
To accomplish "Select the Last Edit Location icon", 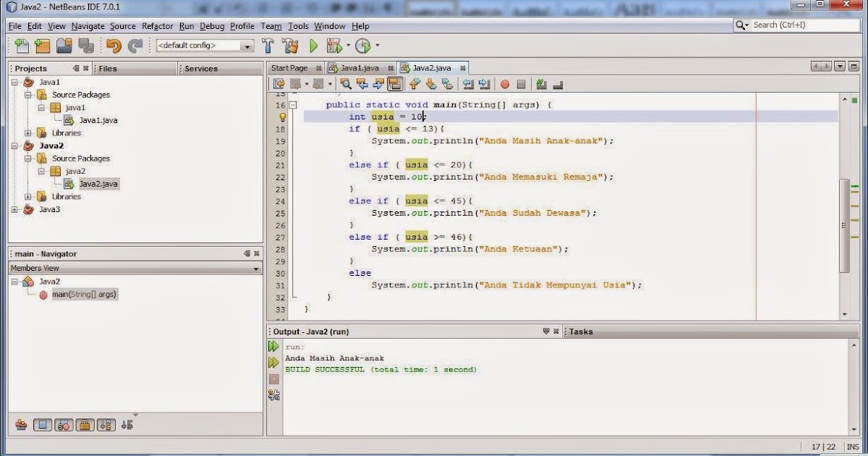I will 278,83.
